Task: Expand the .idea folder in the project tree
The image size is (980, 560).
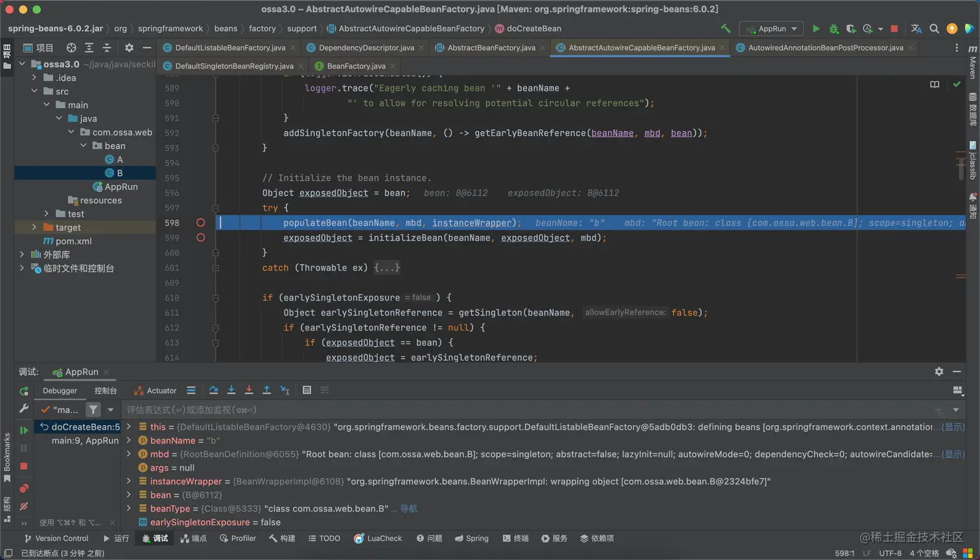Action: point(34,78)
